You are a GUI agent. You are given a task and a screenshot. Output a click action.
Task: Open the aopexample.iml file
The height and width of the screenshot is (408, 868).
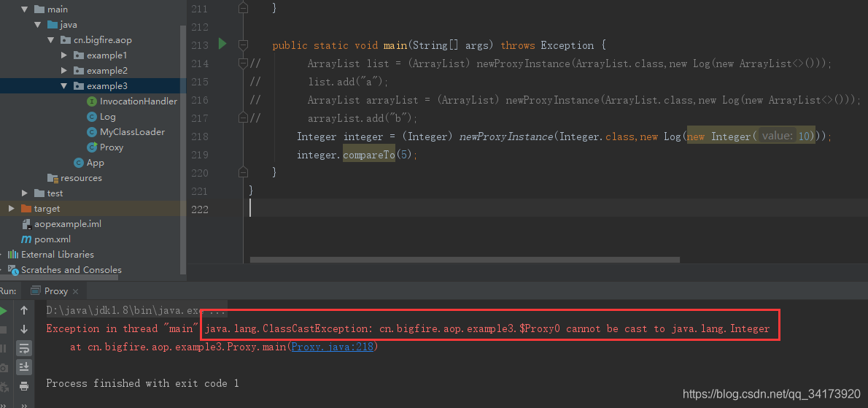(68, 224)
